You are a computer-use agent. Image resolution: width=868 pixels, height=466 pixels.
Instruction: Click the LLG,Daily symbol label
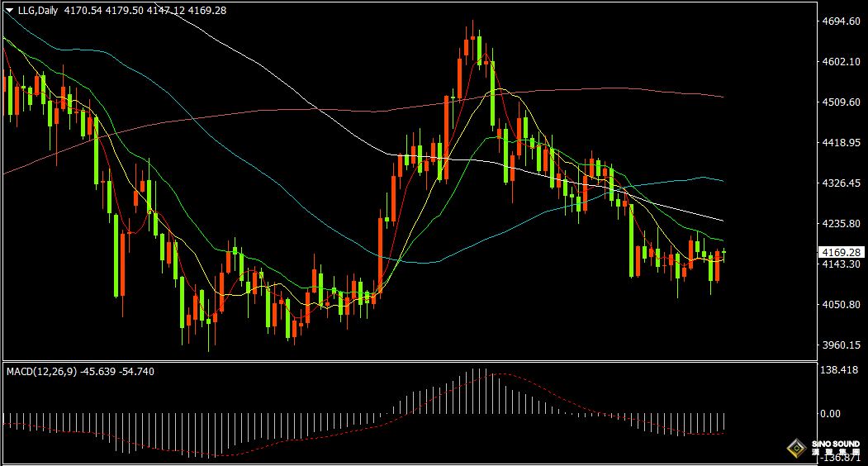point(38,11)
